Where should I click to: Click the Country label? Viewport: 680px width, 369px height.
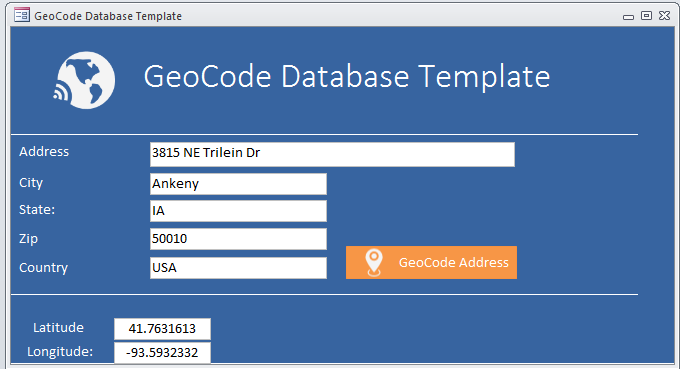(x=43, y=268)
